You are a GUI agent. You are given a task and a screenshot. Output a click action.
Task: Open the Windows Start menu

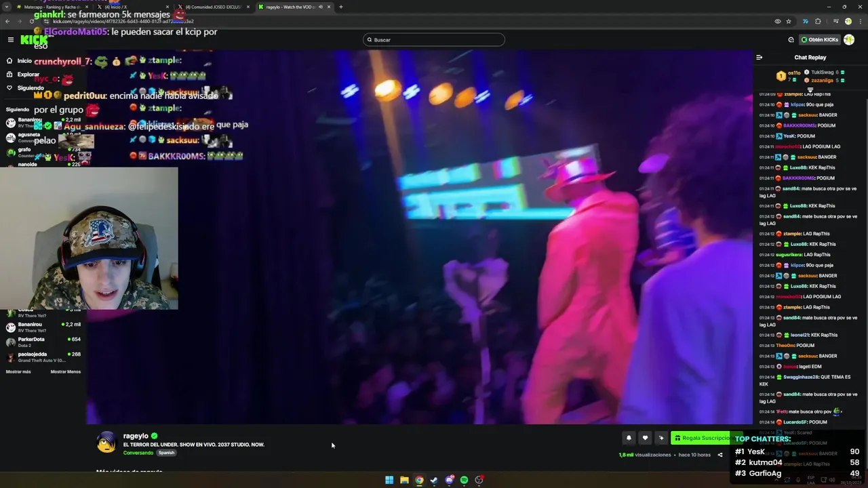[x=389, y=480]
